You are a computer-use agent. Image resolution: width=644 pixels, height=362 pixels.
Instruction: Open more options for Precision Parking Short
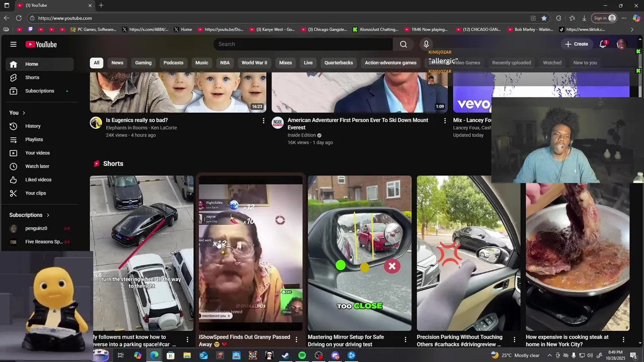click(514, 340)
